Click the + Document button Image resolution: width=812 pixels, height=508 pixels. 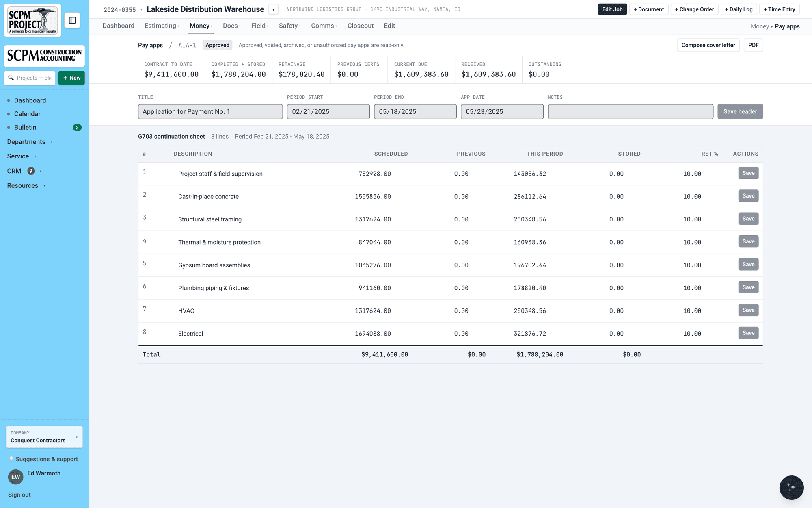click(649, 9)
